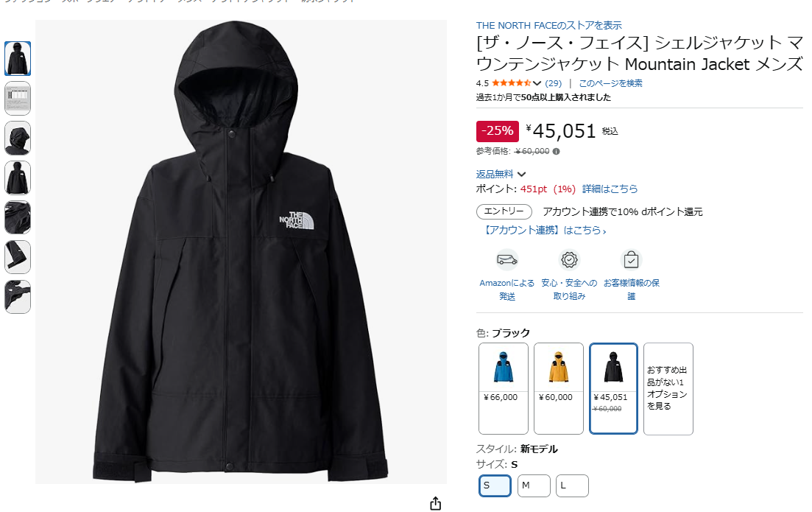Click the Amazon delivery truck icon
The width and height of the screenshot is (812, 512).
[x=507, y=259]
